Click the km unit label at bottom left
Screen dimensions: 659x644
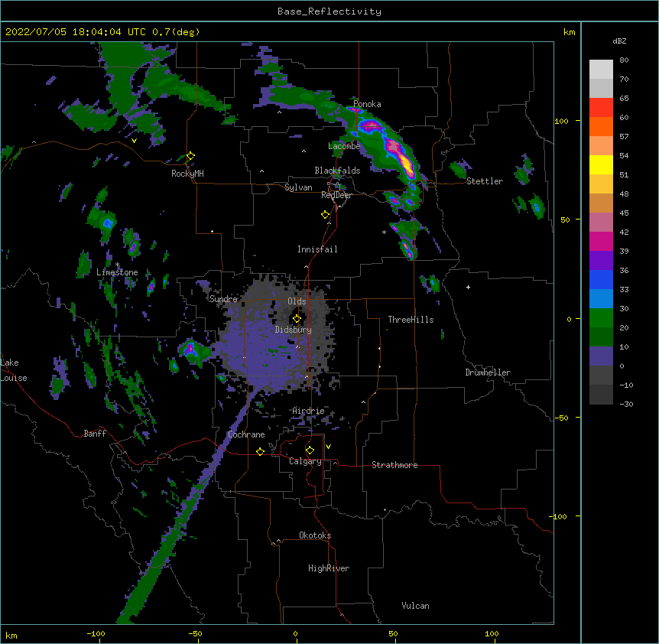(11, 635)
